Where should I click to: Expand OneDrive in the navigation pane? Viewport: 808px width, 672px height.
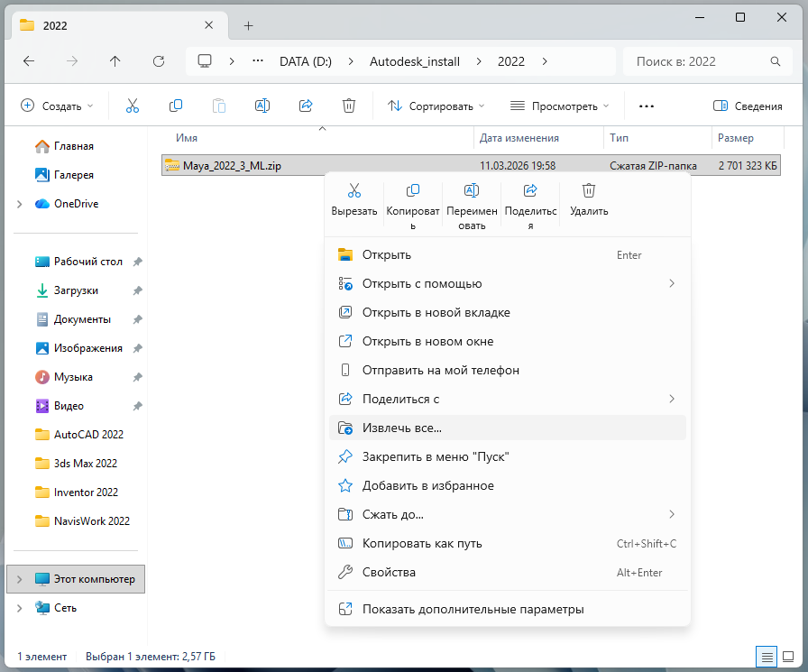tap(20, 204)
